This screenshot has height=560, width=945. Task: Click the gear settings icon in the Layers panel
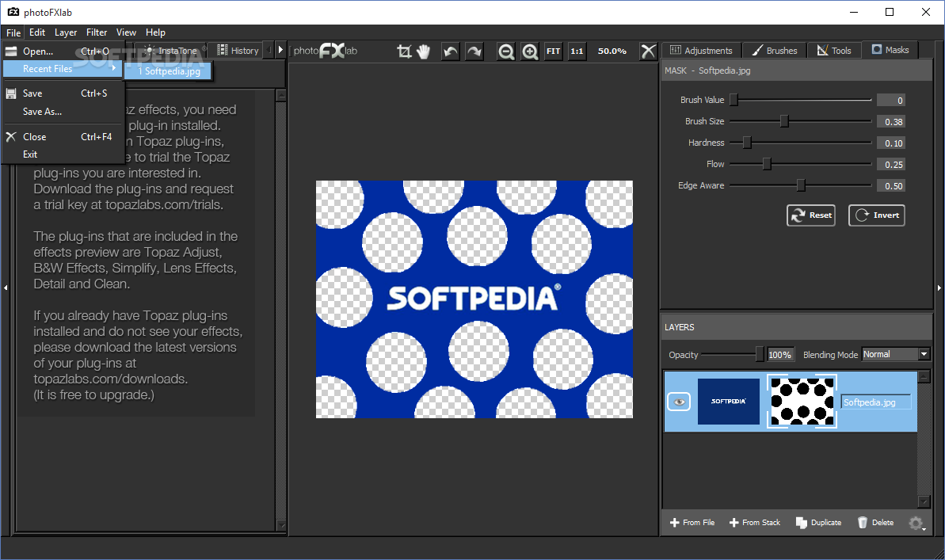[x=916, y=523]
